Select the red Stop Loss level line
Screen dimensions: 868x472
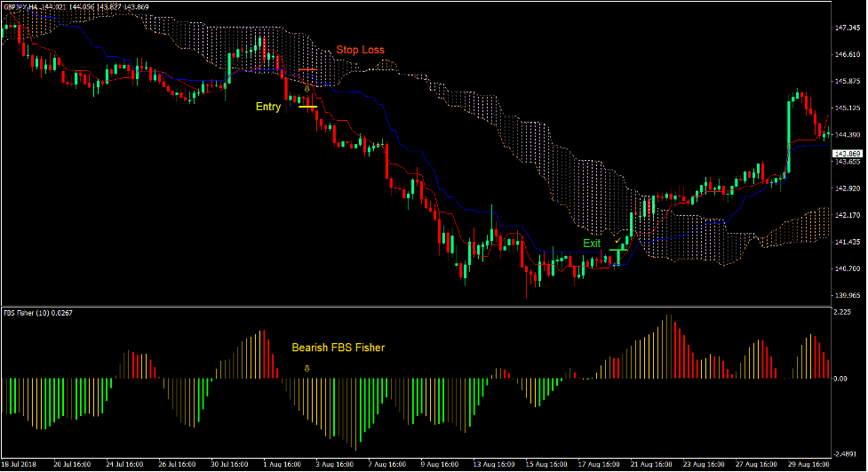point(307,69)
